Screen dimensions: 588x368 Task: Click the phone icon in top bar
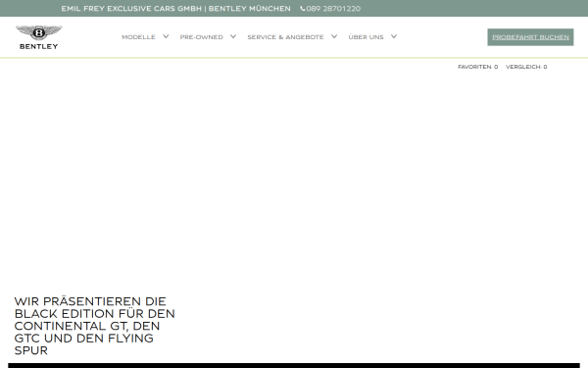(303, 9)
